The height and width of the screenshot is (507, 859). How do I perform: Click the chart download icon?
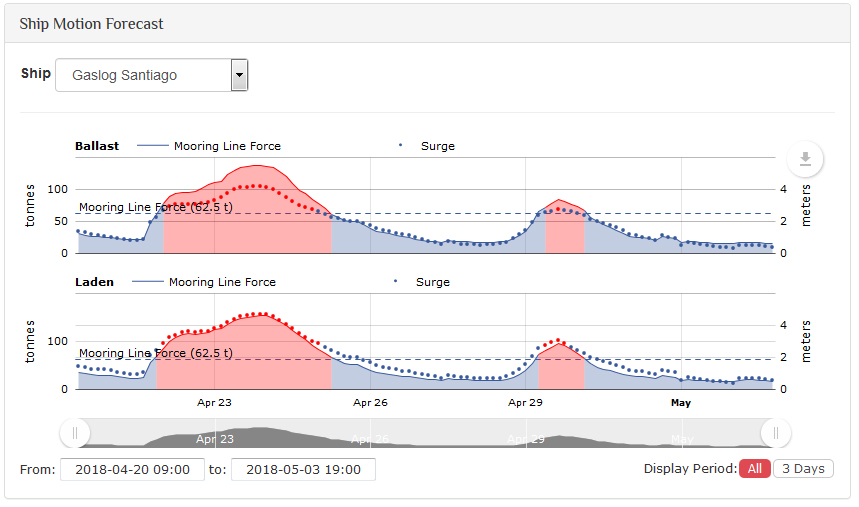[805, 159]
